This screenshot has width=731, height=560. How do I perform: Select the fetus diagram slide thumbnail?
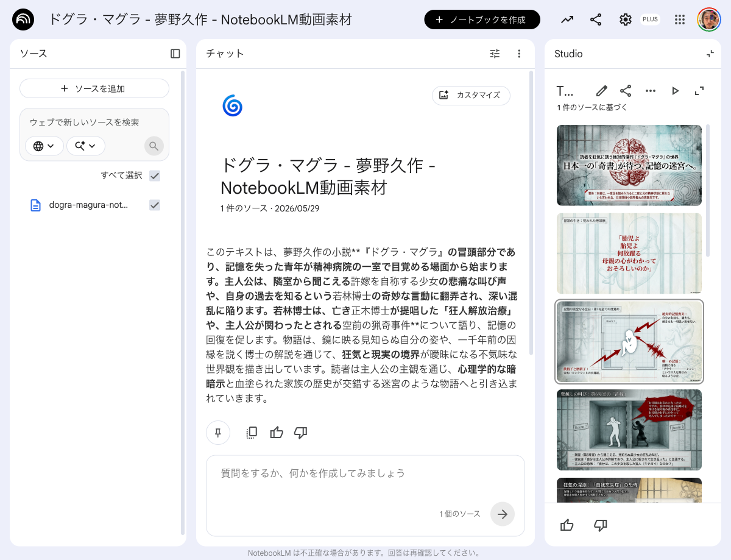pyautogui.click(x=629, y=341)
